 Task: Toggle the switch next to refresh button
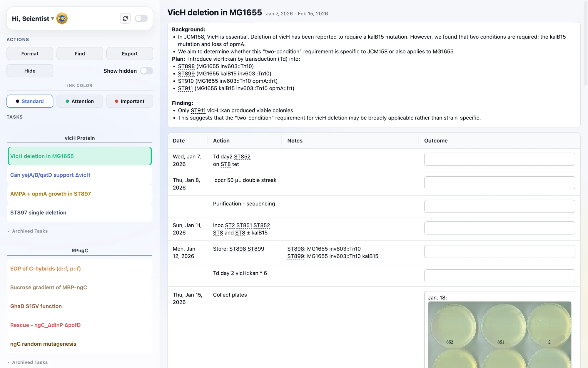click(141, 18)
